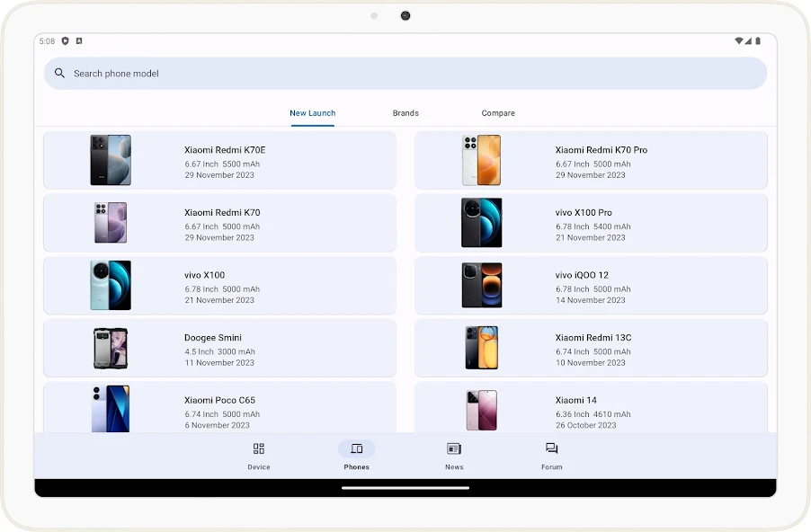Choose the vivo iQOO 12 title
811x532 pixels.
coord(582,275)
